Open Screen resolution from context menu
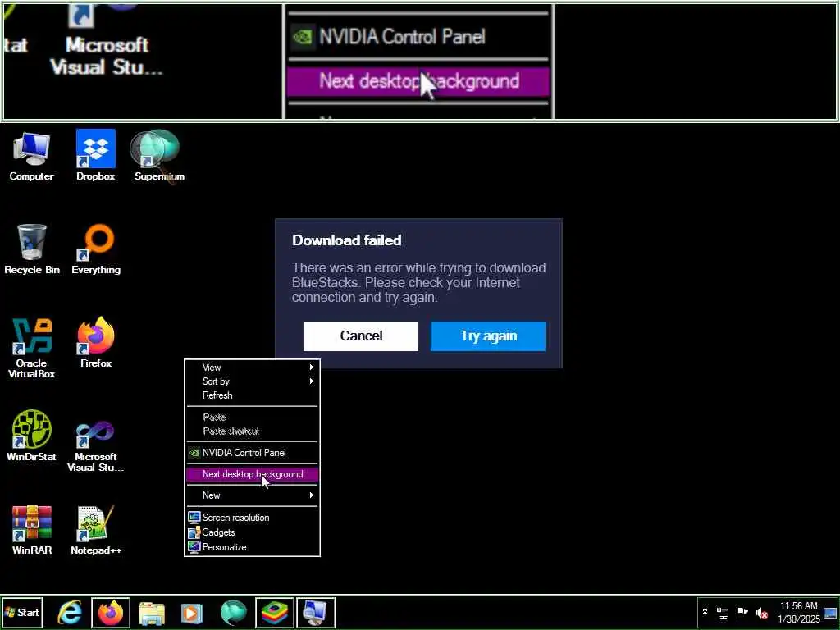 [x=252, y=518]
